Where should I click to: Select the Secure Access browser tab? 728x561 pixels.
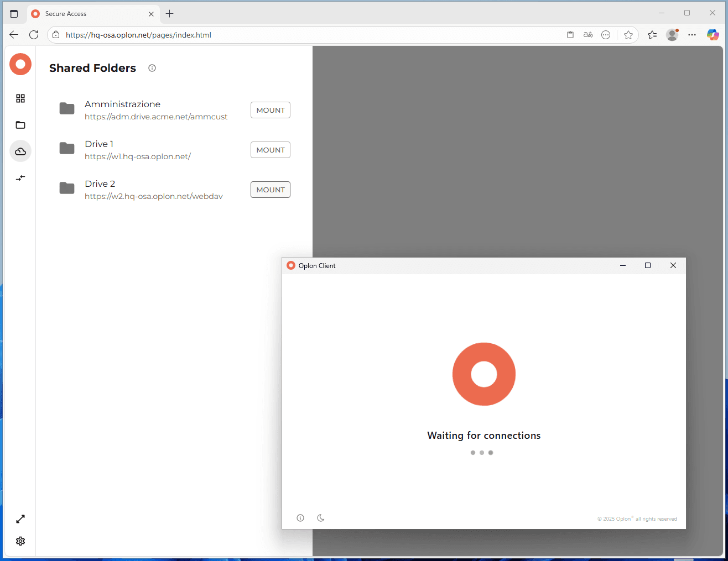(x=89, y=14)
